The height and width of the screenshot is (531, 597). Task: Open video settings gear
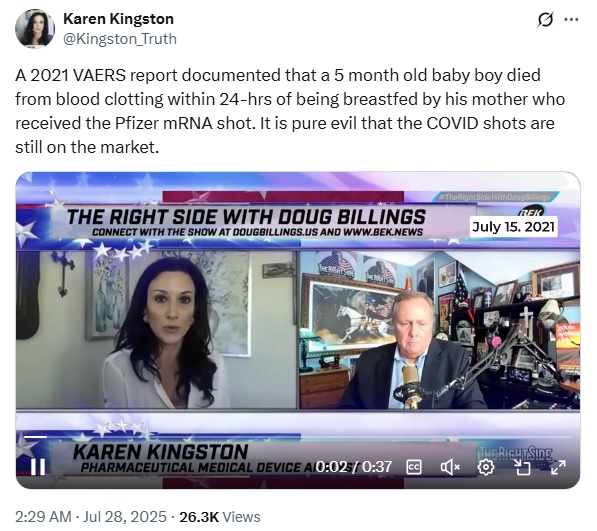[486, 467]
